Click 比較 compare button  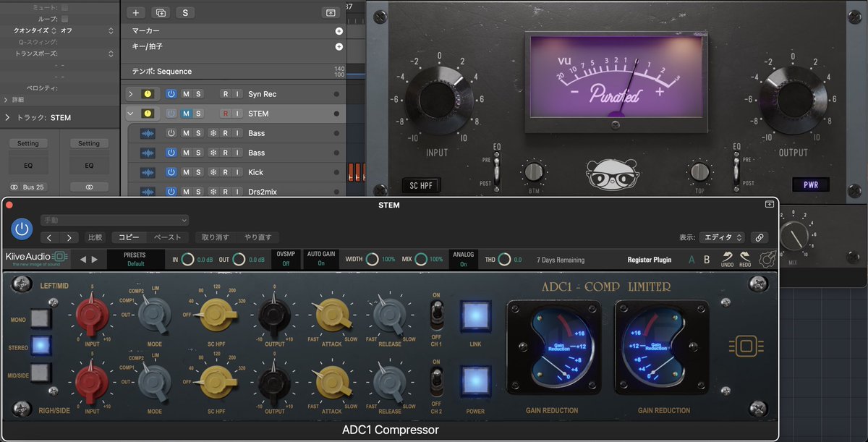pyautogui.click(x=95, y=237)
